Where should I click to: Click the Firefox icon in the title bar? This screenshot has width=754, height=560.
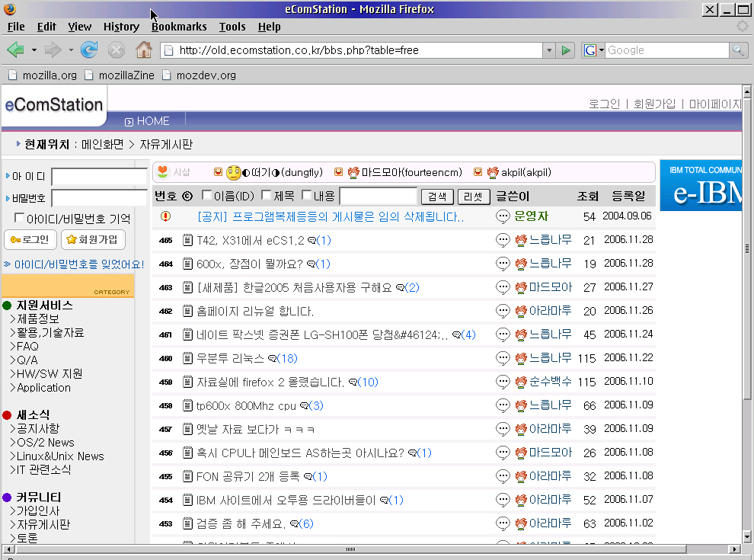pos(9,8)
